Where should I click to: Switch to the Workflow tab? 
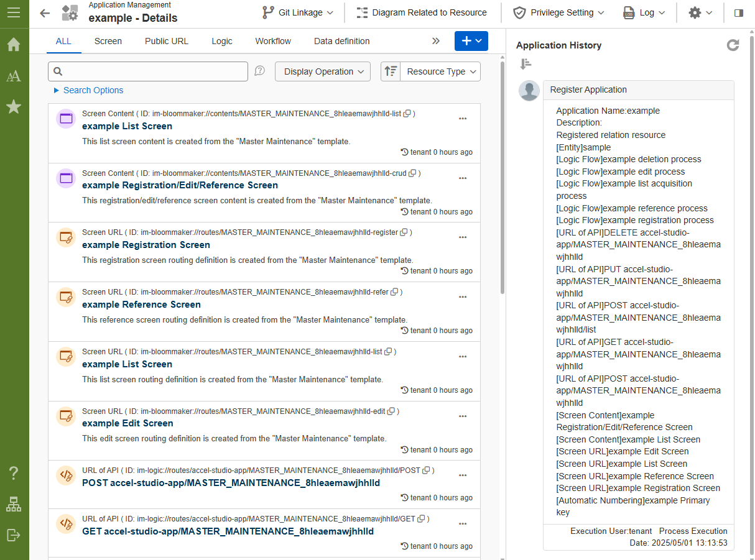[273, 41]
